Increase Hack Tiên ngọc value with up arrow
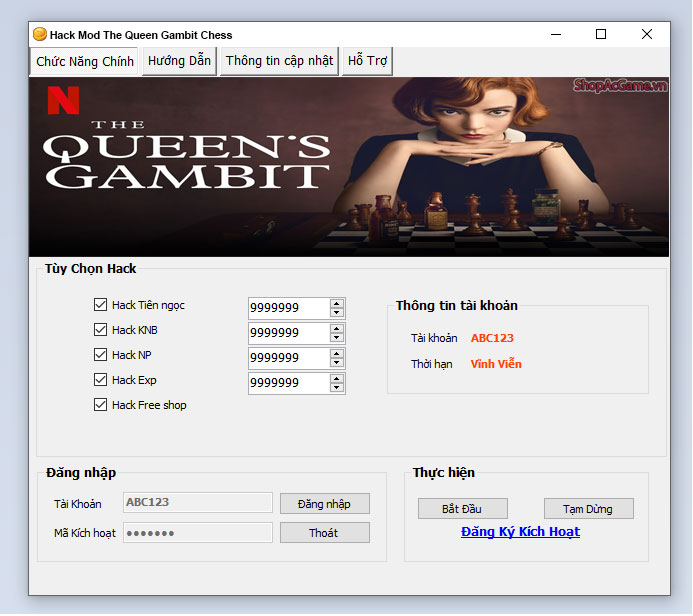Screen dimensions: 693x616 (337, 304)
